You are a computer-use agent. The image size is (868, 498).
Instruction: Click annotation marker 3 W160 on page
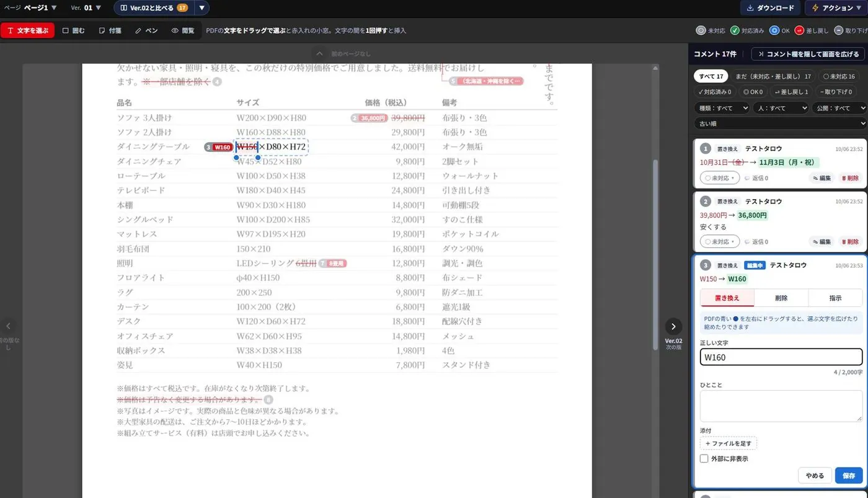219,147
